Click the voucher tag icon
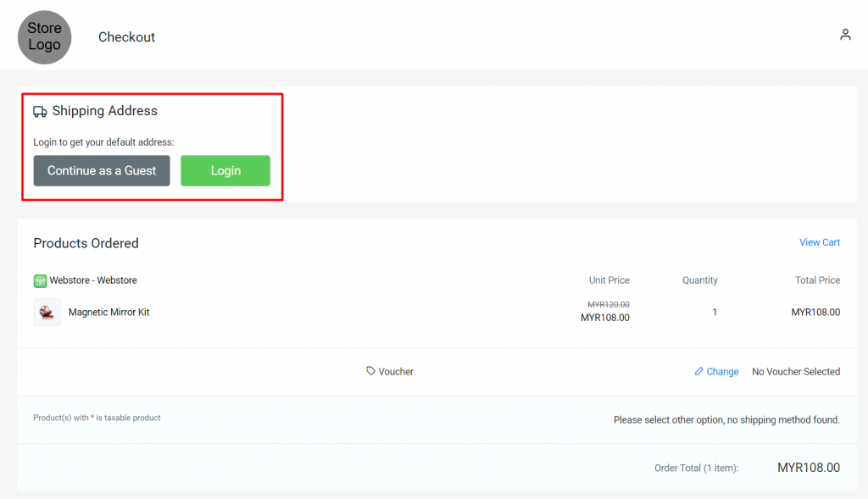Screen dimensions: 868x499 click(x=372, y=371)
